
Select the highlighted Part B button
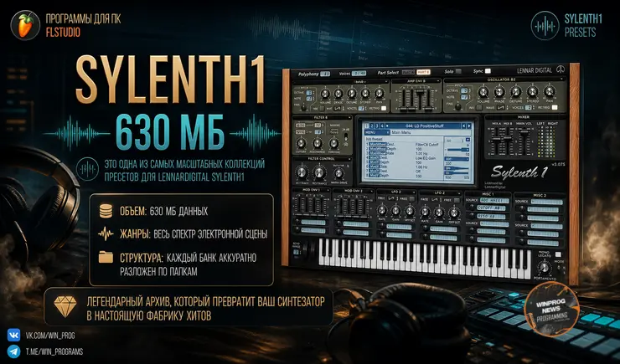(423, 72)
